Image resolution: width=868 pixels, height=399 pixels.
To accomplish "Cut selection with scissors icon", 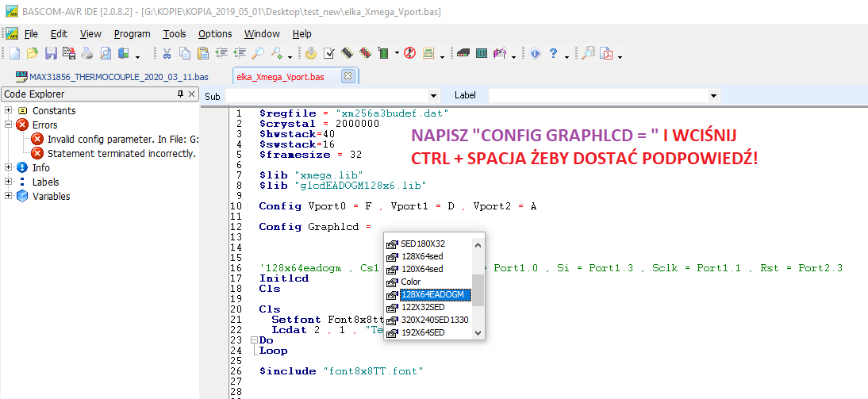I will (167, 53).
